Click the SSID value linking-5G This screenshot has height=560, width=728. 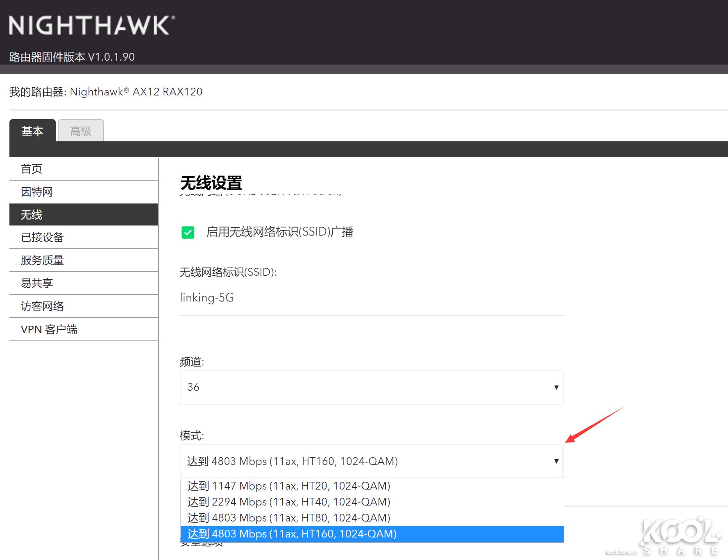207,297
